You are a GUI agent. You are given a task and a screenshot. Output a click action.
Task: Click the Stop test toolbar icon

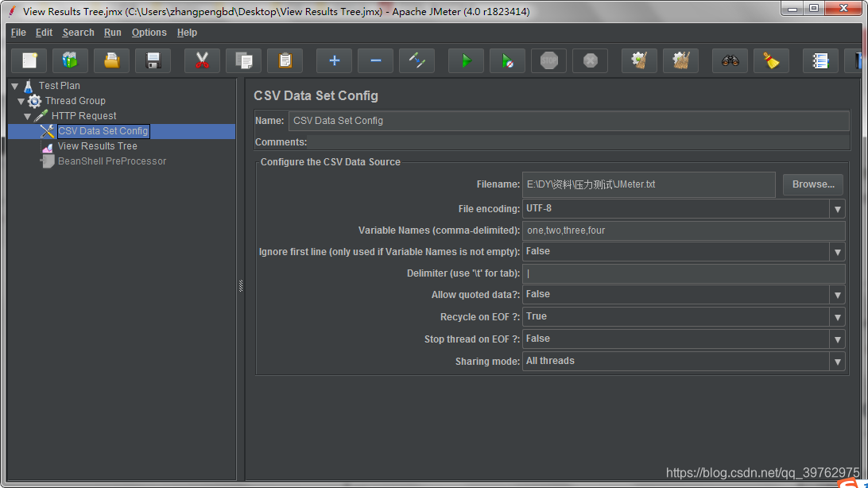click(x=548, y=60)
